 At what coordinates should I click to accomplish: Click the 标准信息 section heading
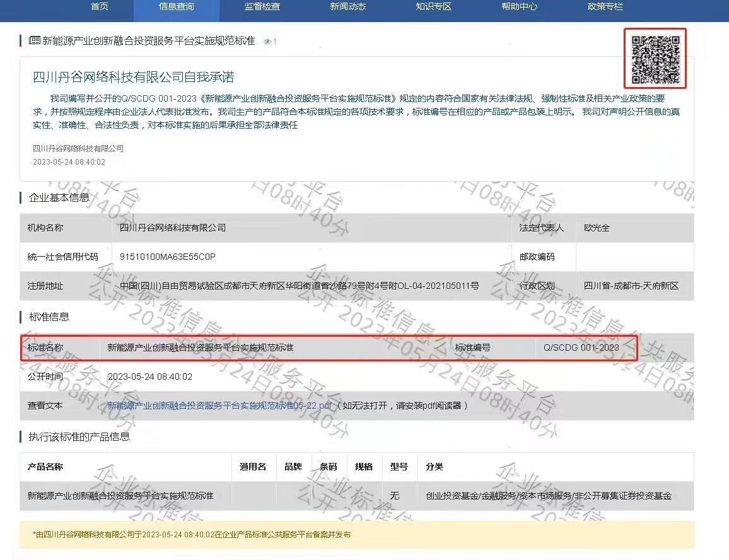(49, 317)
